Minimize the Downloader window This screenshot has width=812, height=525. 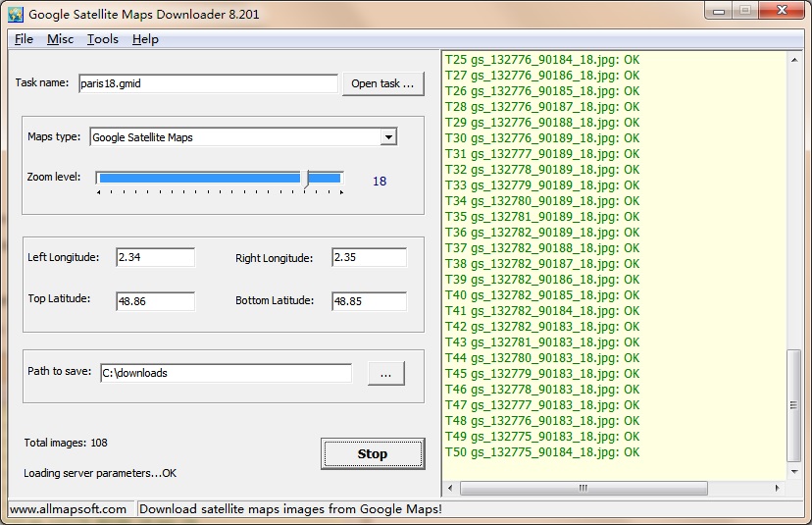[719, 11]
